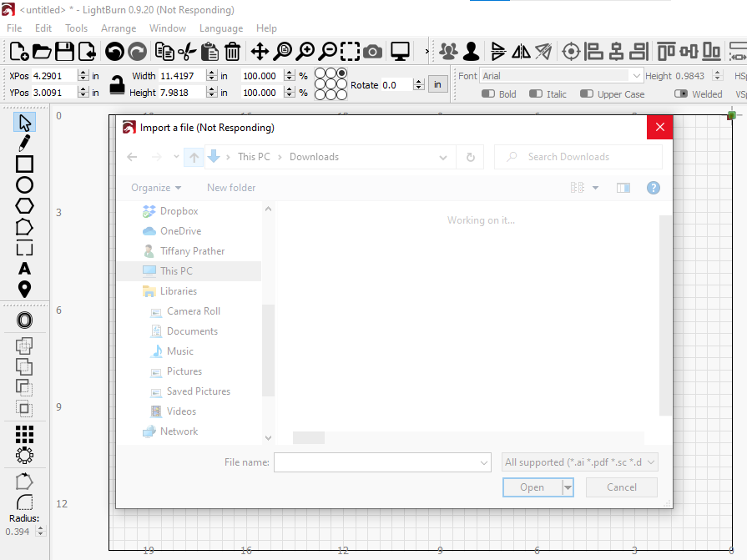Screen dimensions: 747x560
Task: Zoom to page icon
Action: tap(282, 51)
